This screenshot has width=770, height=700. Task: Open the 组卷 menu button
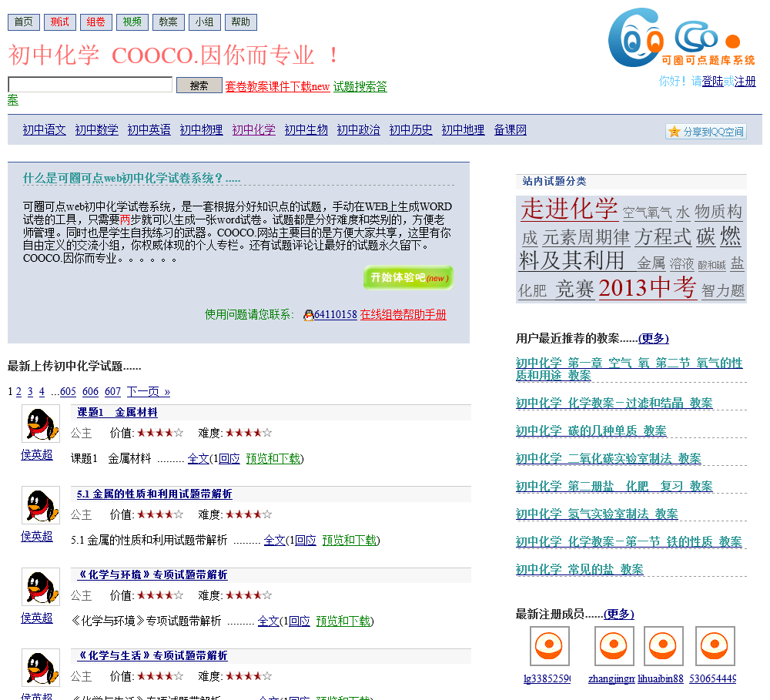(x=95, y=22)
